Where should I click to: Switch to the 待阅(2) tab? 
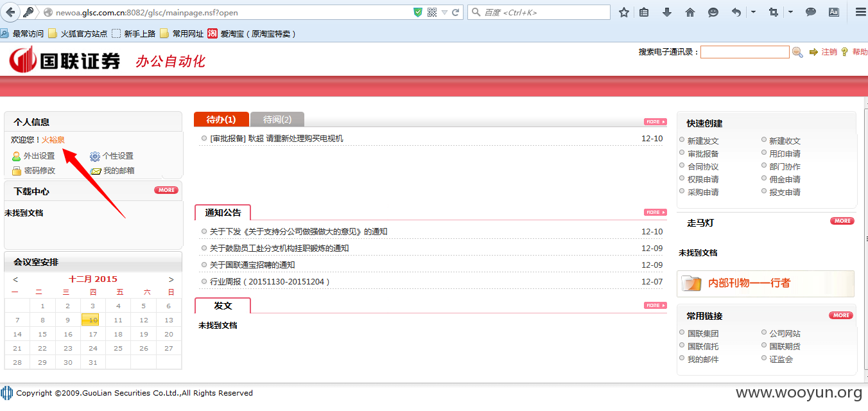click(277, 119)
